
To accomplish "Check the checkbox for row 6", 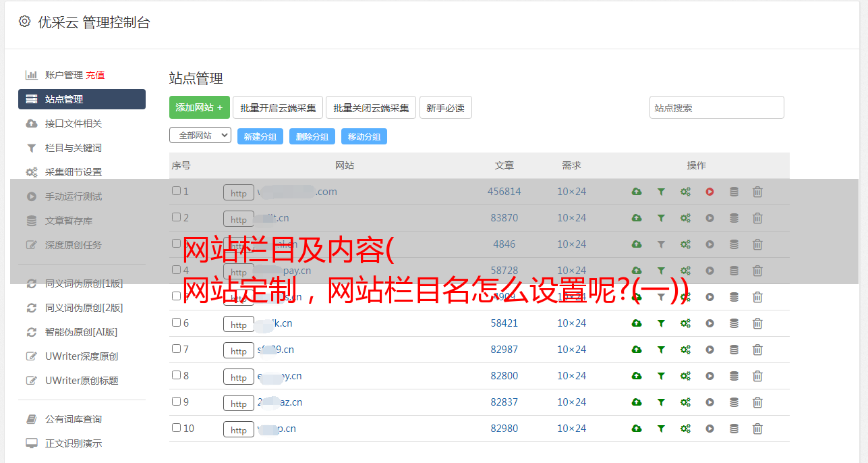I will pos(176,323).
